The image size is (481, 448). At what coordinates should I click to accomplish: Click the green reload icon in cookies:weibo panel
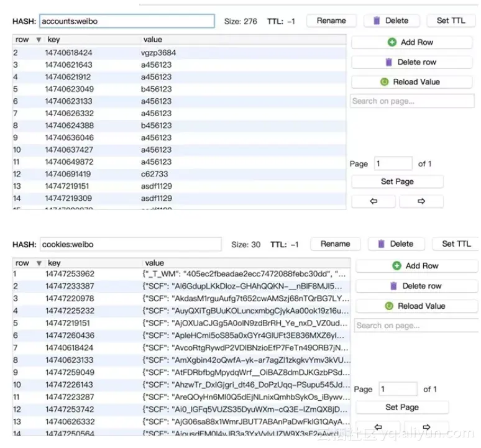coord(389,306)
